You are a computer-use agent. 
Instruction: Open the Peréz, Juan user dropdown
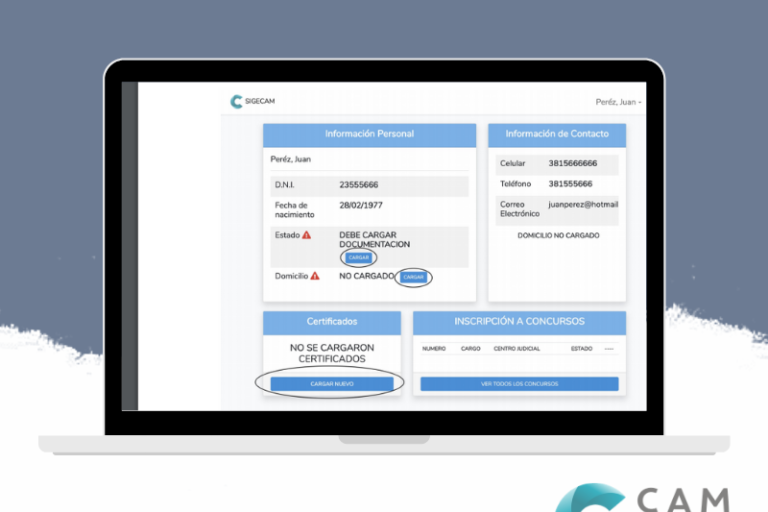618,102
